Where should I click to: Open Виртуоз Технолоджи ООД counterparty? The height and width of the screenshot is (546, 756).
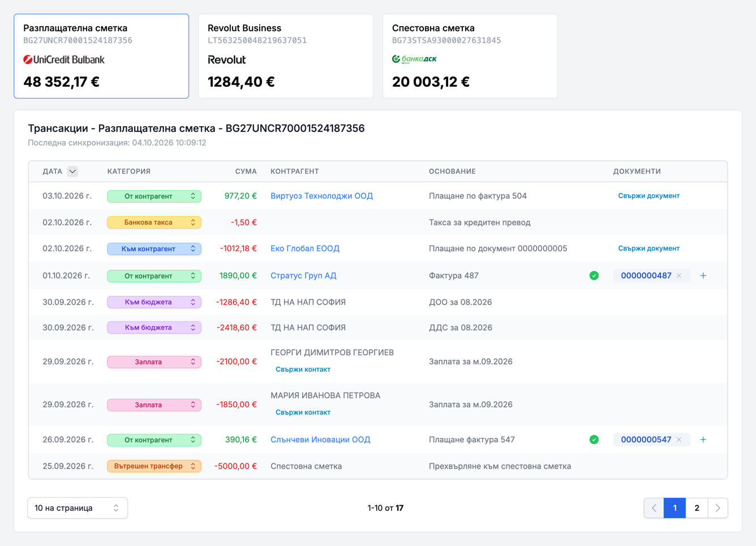321,196
